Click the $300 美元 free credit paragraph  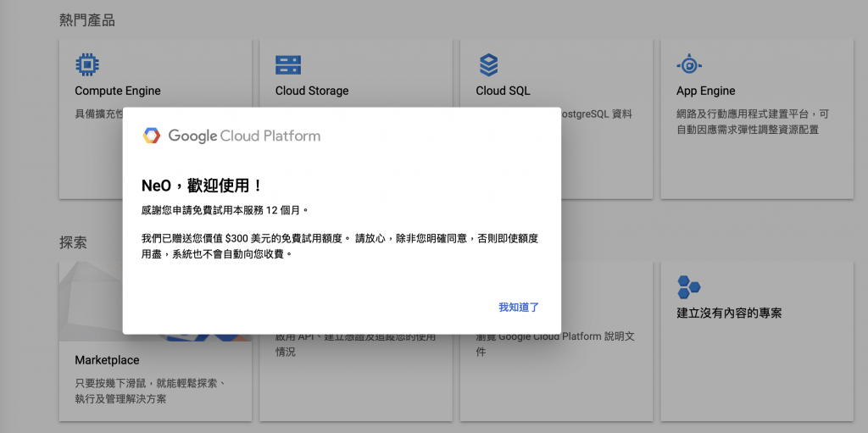[341, 247]
